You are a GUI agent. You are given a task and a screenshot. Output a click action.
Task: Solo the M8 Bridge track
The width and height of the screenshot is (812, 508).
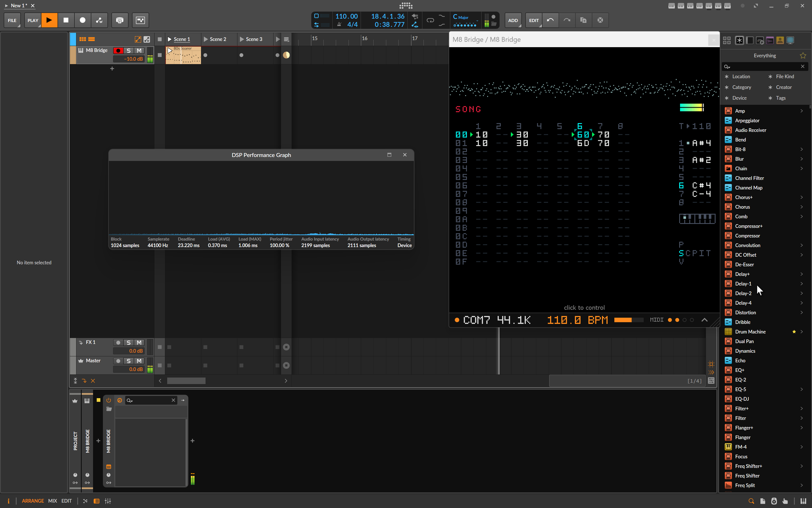[129, 50]
